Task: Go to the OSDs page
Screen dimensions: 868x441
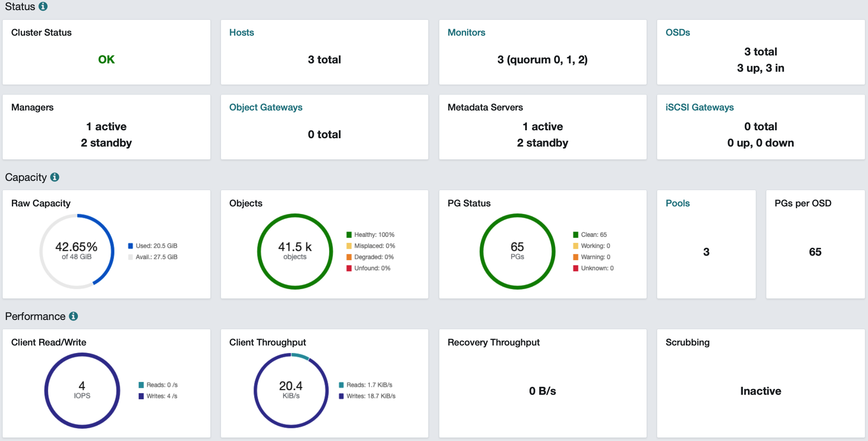Action: (x=677, y=33)
